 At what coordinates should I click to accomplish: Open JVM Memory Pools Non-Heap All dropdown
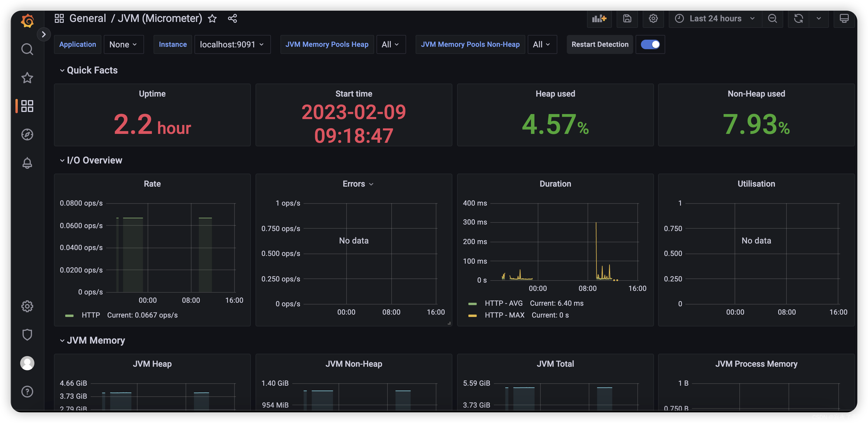click(x=542, y=44)
